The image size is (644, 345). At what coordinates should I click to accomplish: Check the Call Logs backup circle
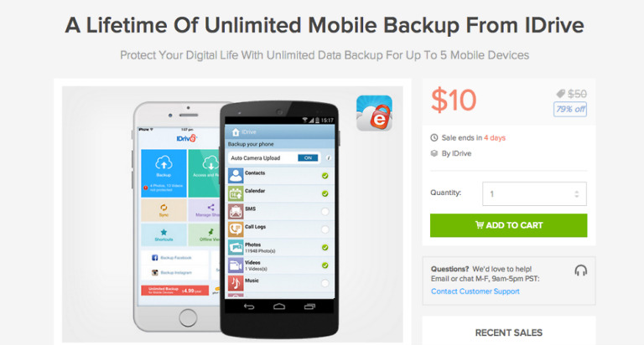[325, 229]
